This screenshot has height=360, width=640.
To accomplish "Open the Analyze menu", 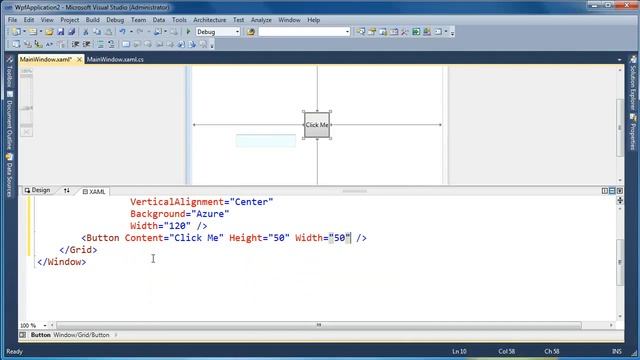I will (x=261, y=20).
